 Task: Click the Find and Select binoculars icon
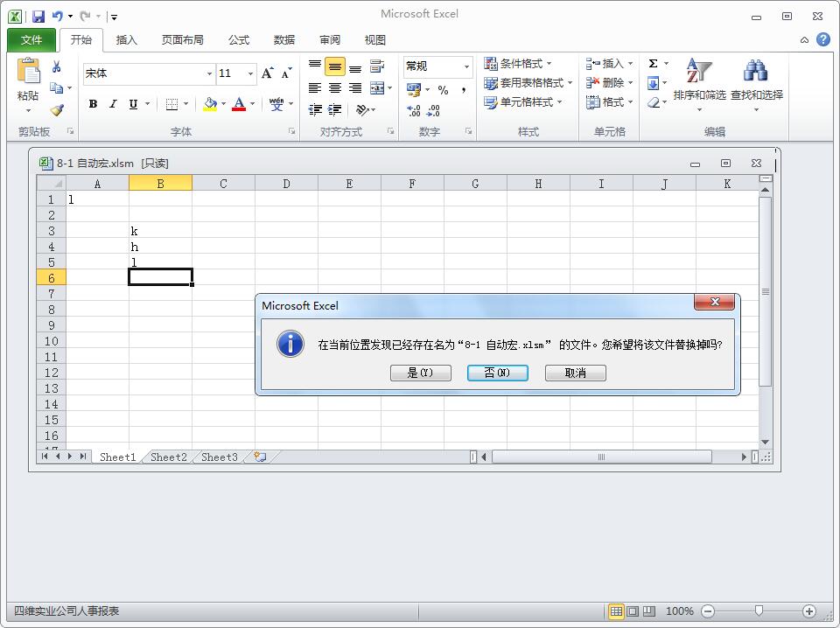coord(756,71)
